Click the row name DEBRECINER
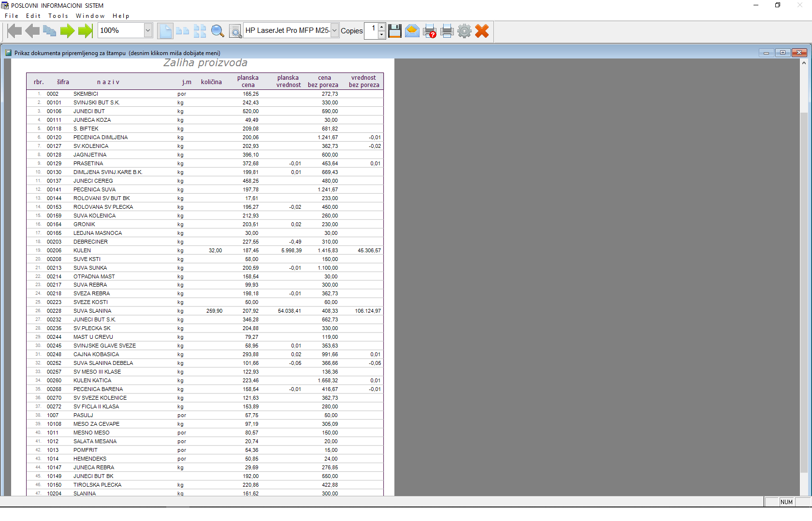 click(x=90, y=242)
